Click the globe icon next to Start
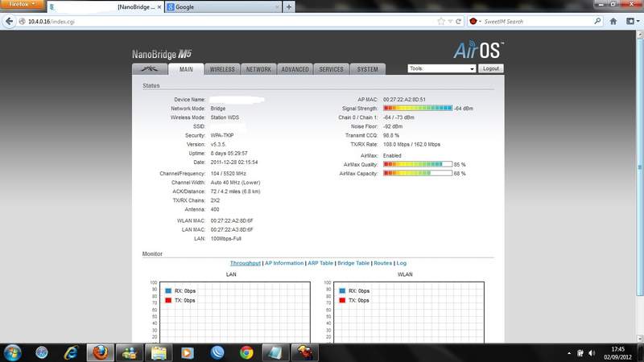This screenshot has width=644, height=362. 42,352
